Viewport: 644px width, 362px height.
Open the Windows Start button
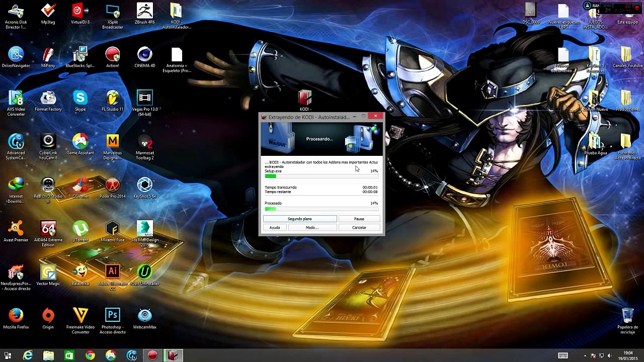pos(8,355)
